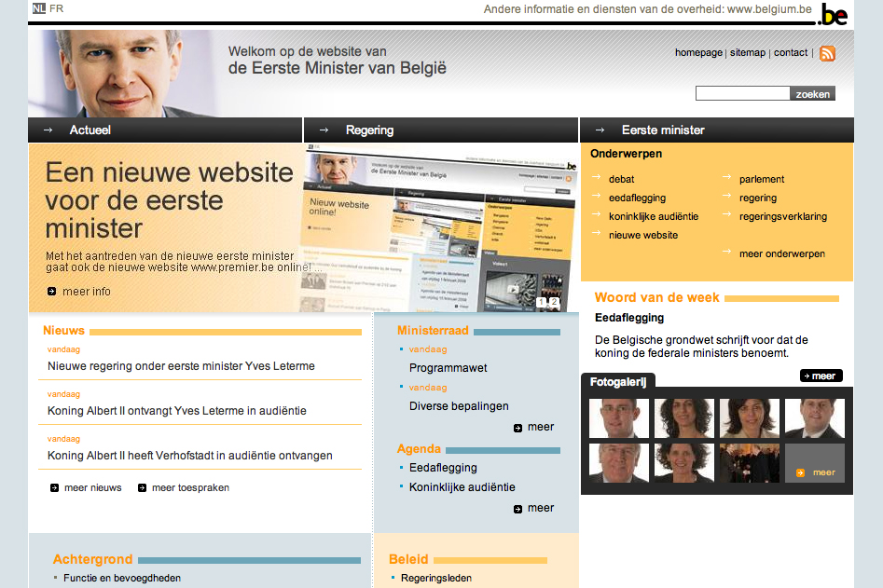Viewport: 883px width, 588px height.
Task: Click the arrow icon beside 'meer info'
Action: [51, 292]
